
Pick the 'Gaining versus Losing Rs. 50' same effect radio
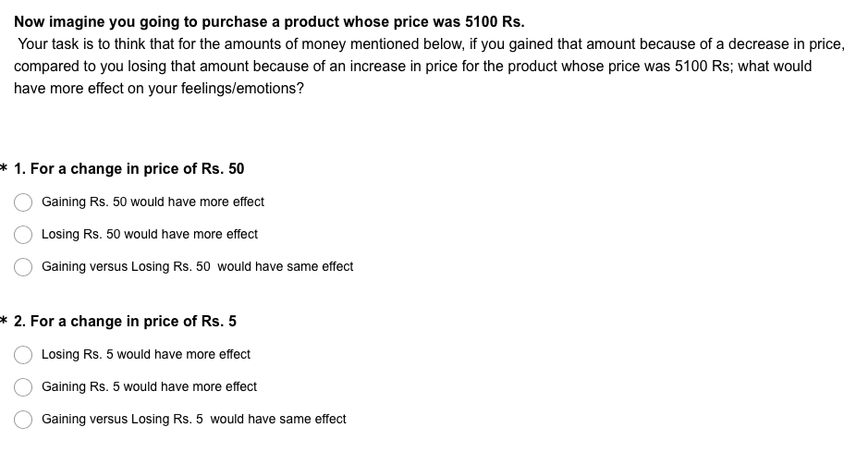pos(23,266)
